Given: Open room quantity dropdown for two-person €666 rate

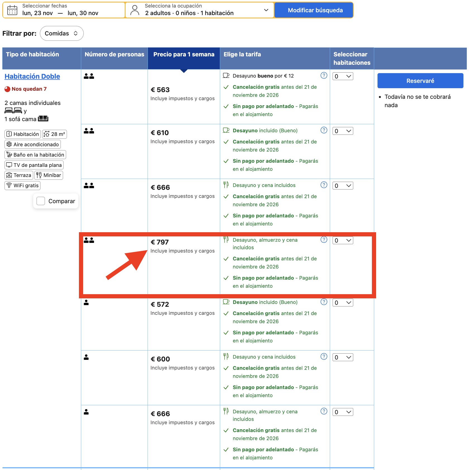Looking at the screenshot, I should coord(343,186).
